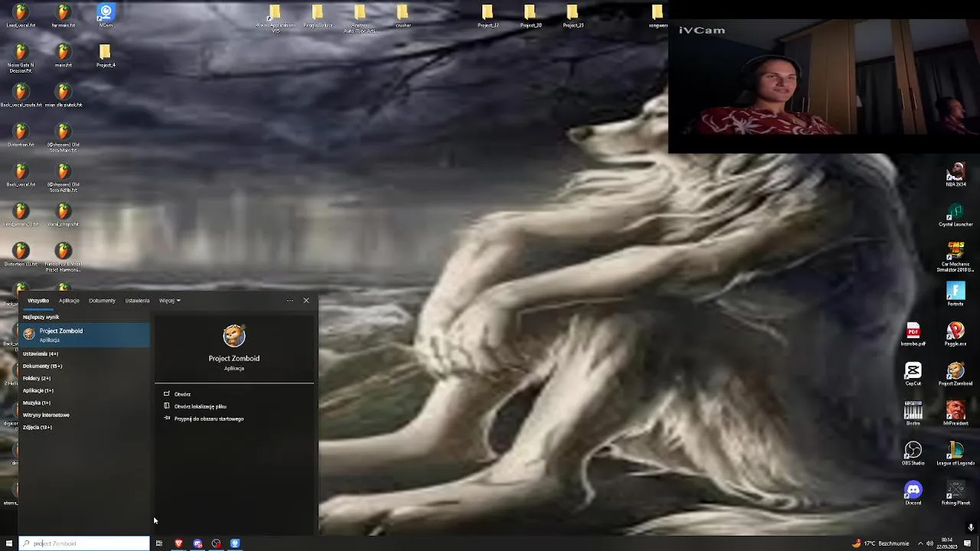Open the weather widget on the taskbar

[880, 543]
